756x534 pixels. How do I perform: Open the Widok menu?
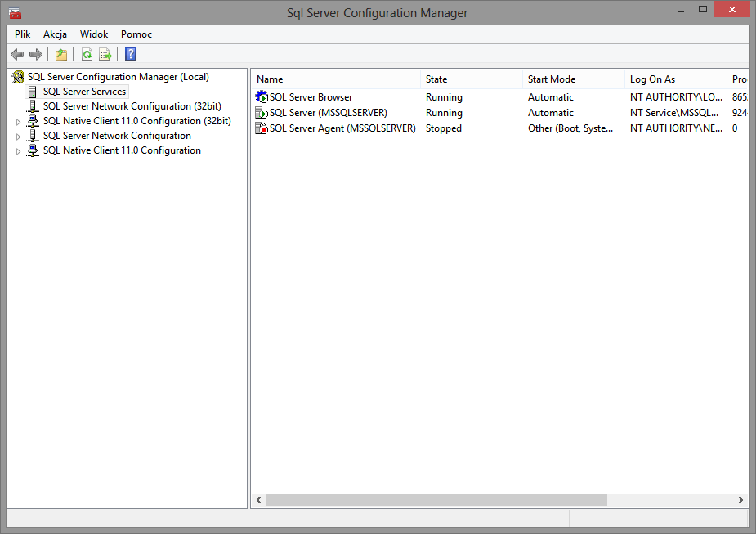(x=94, y=34)
